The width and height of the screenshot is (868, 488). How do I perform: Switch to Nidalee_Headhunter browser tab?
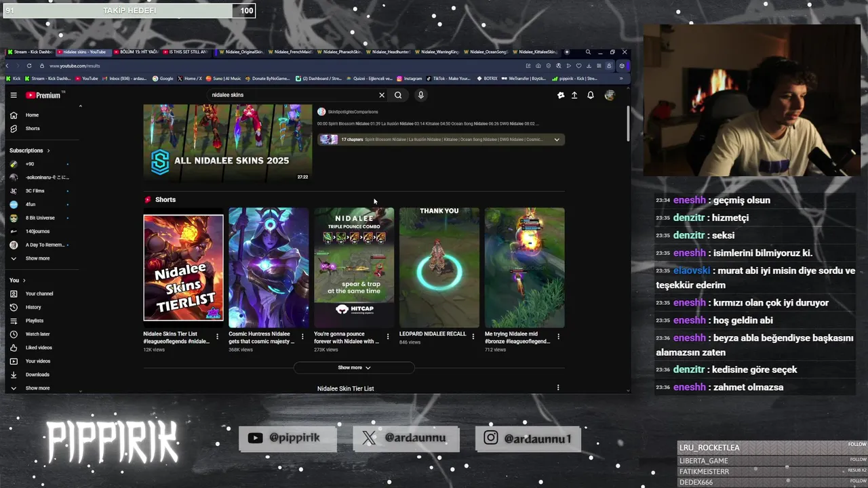[x=389, y=52]
